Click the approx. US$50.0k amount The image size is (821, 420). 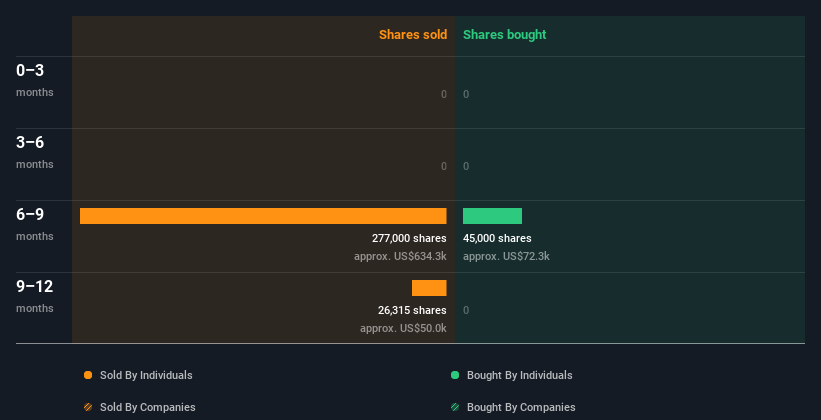point(403,328)
